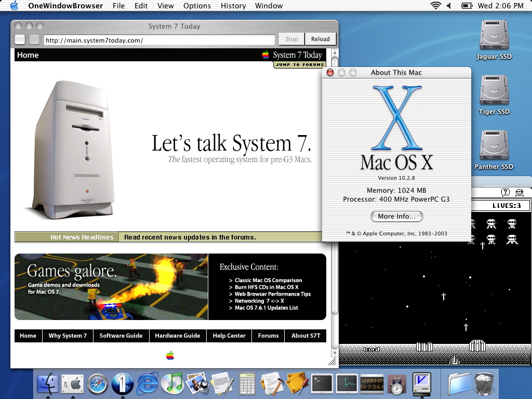The width and height of the screenshot is (532, 399).
Task: Open the toolbox-and-screwdriver Dock icon
Action: coord(297,384)
